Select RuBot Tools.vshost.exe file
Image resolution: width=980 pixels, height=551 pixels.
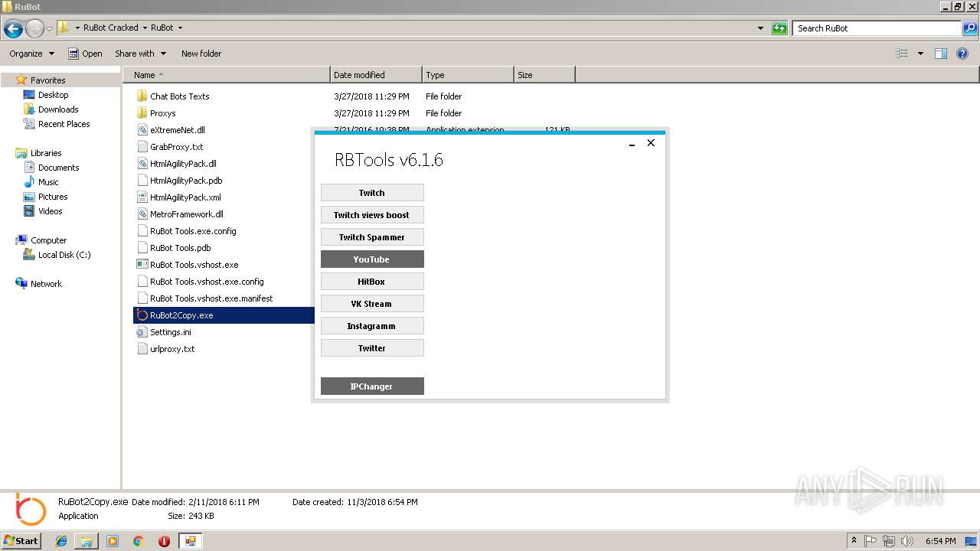click(194, 265)
